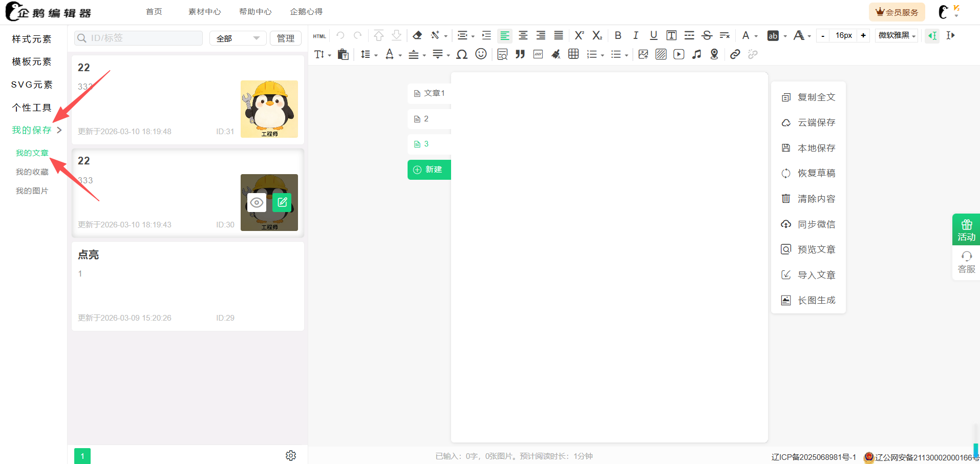Click the eraser clear-format icon
This screenshot has width=980, height=464.
(417, 35)
